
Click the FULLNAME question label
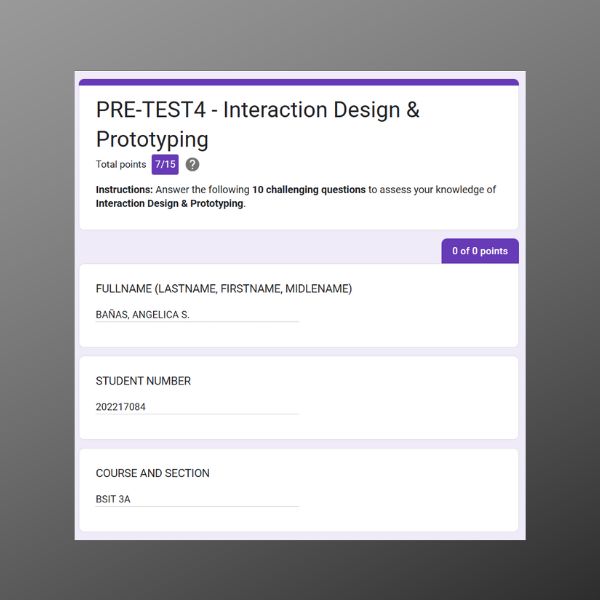[223, 289]
